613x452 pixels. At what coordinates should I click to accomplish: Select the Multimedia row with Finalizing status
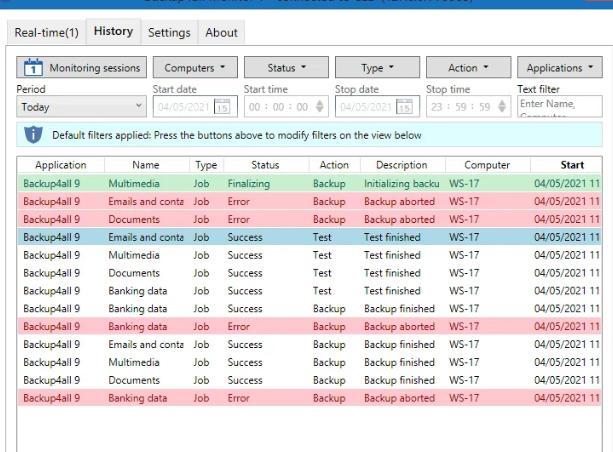[145, 184]
